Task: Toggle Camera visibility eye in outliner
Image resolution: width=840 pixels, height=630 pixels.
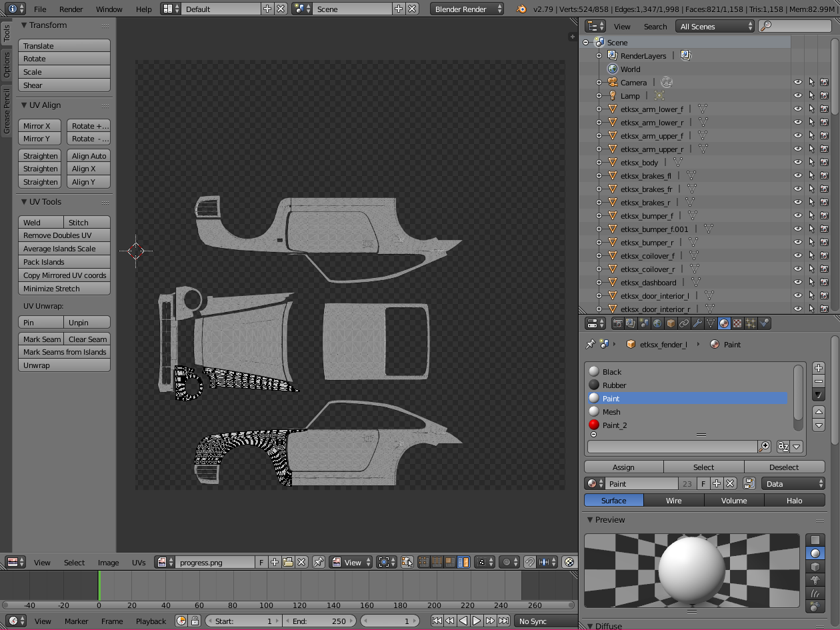Action: coord(797,83)
